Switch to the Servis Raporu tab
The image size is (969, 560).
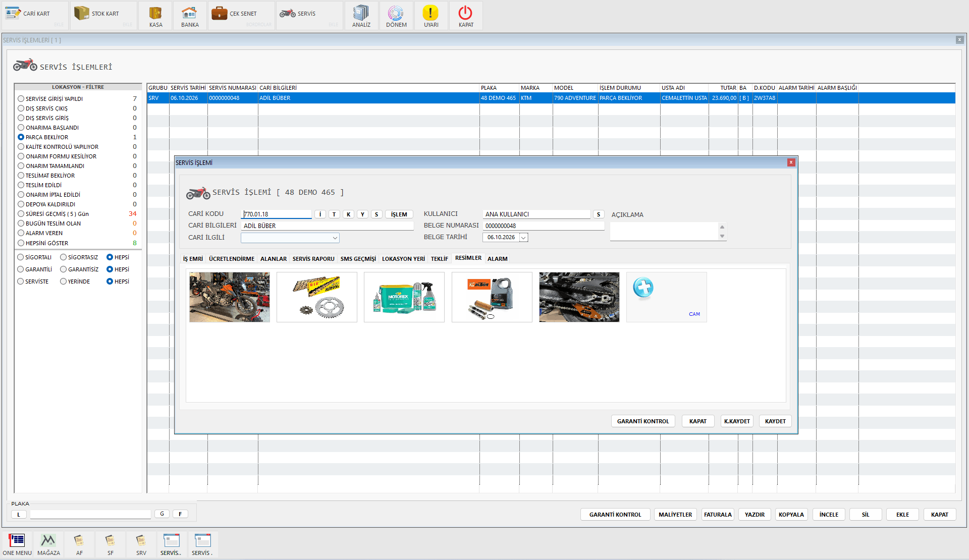tap(313, 259)
